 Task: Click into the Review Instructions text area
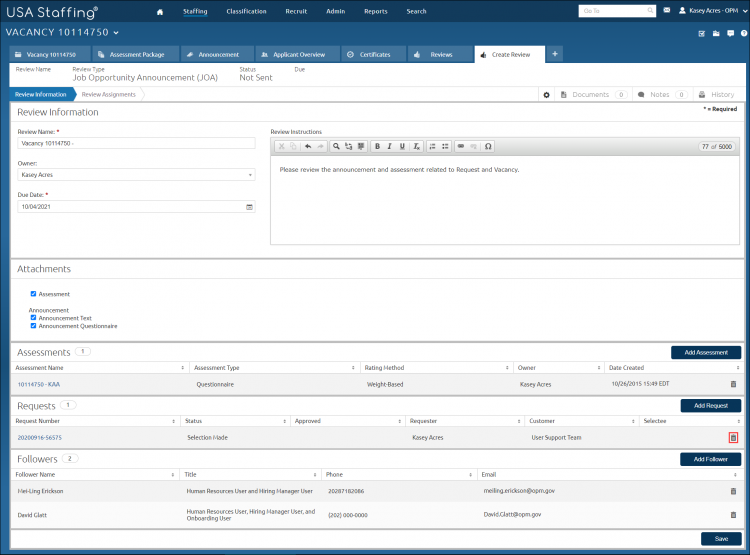[505, 200]
